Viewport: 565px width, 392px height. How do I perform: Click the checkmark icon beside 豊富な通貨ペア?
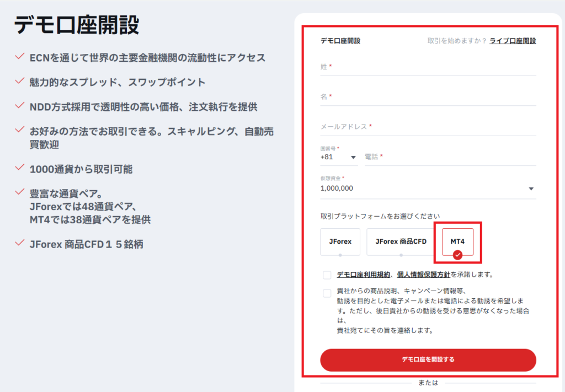20,192
